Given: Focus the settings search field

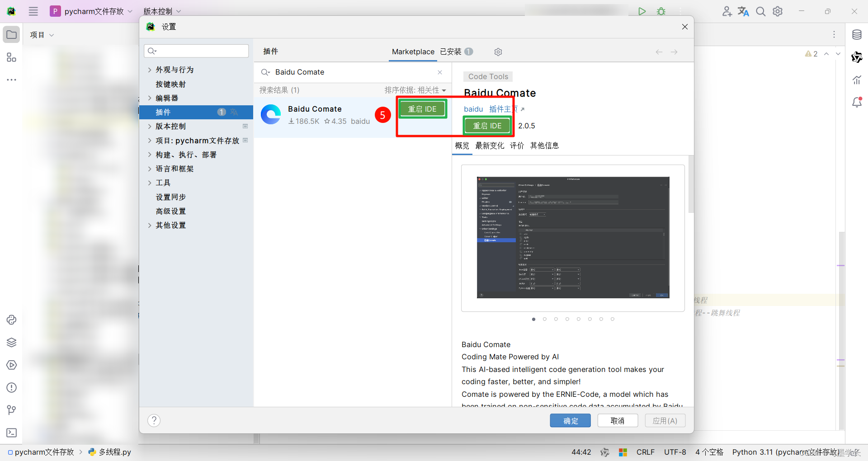Looking at the screenshot, I should point(196,51).
